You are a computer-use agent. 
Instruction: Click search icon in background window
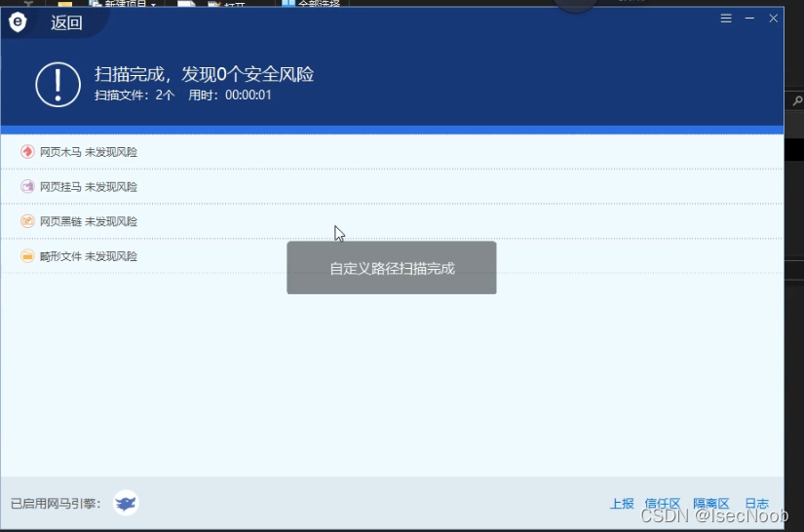(x=797, y=100)
